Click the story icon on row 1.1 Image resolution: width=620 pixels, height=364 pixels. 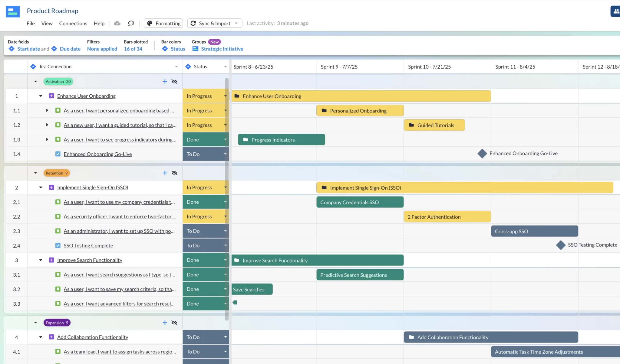58,110
